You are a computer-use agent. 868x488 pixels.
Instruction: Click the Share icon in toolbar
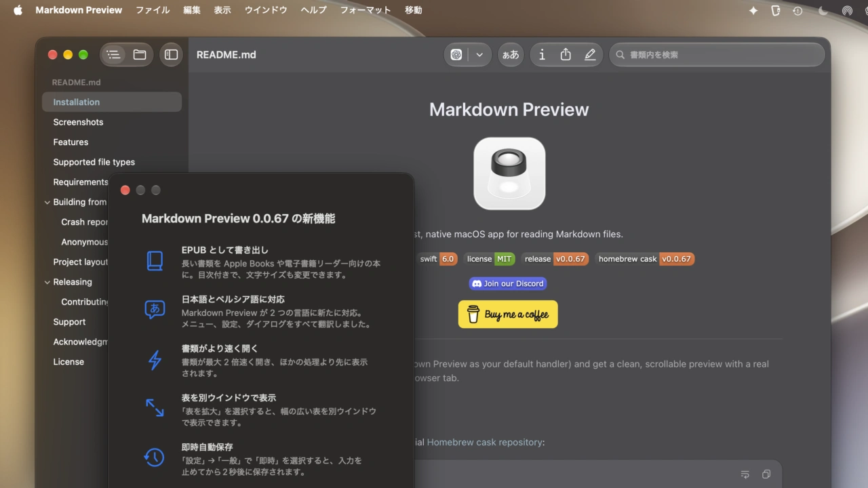coord(566,55)
